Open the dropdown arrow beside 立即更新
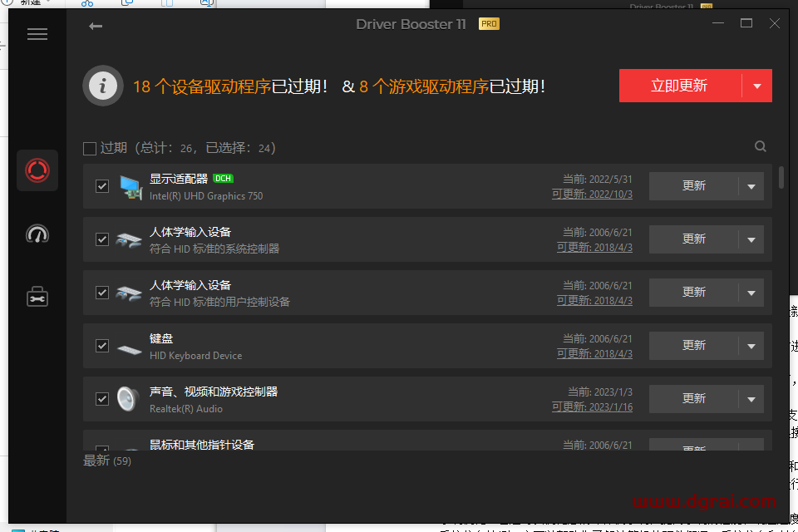The width and height of the screenshot is (798, 532). tap(756, 86)
